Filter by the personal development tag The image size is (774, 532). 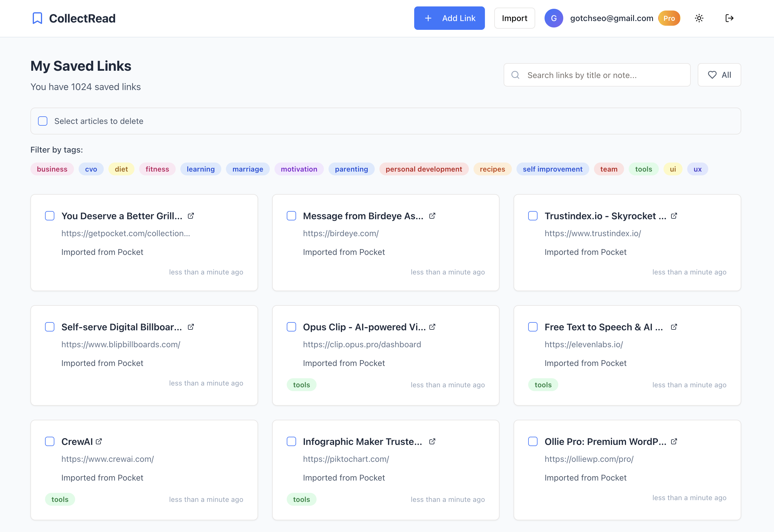coord(424,169)
